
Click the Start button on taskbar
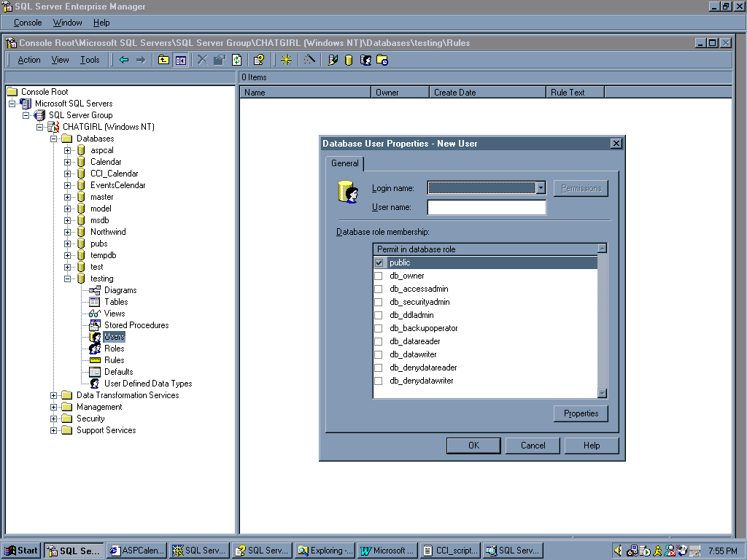click(x=21, y=551)
